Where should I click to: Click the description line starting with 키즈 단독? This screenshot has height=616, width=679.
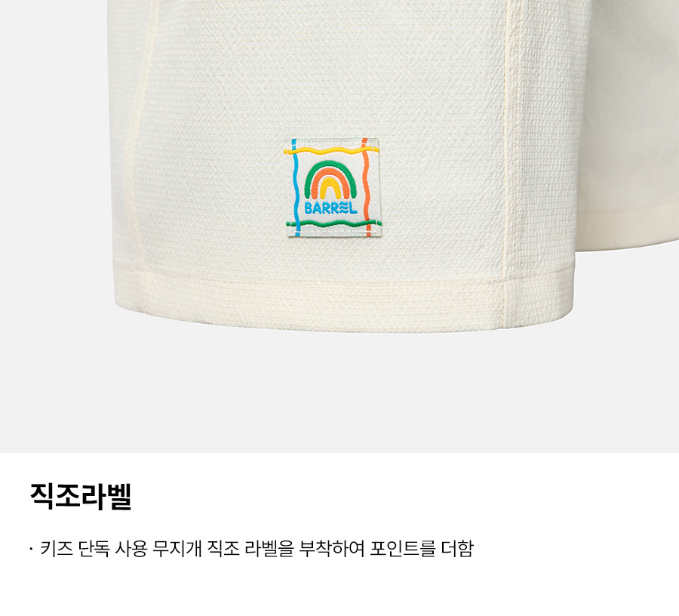[x=251, y=548]
